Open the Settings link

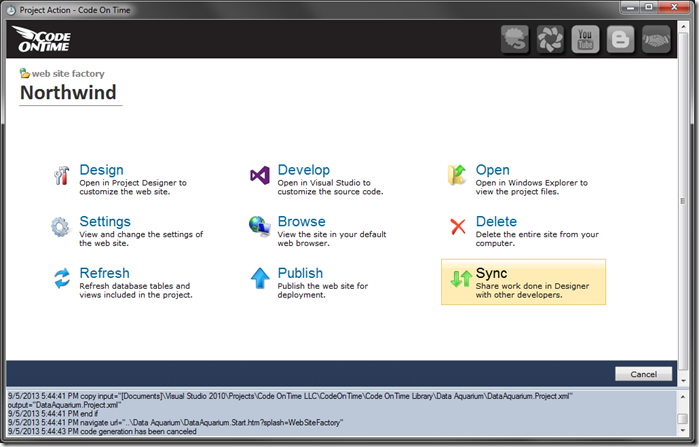[x=105, y=221]
